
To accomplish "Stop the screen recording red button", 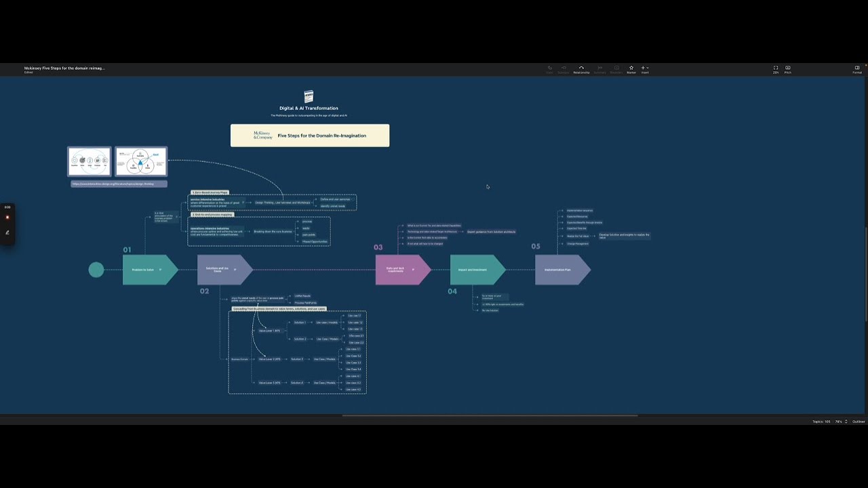I will coord(7,218).
